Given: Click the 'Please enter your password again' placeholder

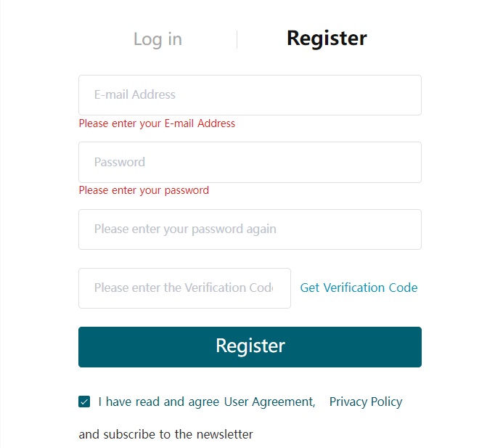Looking at the screenshot, I should coord(185,229).
